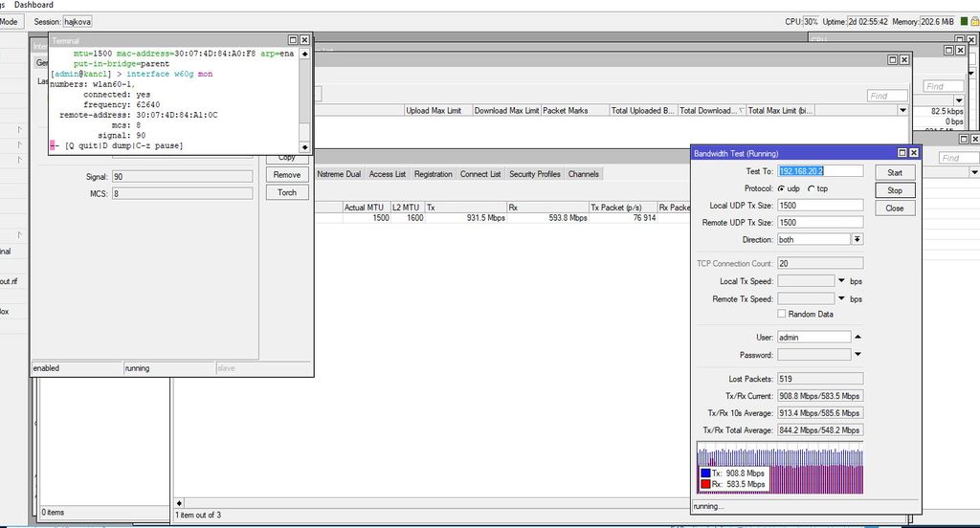The image size is (980, 528).
Task: Open the Direction dropdown arrow
Action: point(857,239)
